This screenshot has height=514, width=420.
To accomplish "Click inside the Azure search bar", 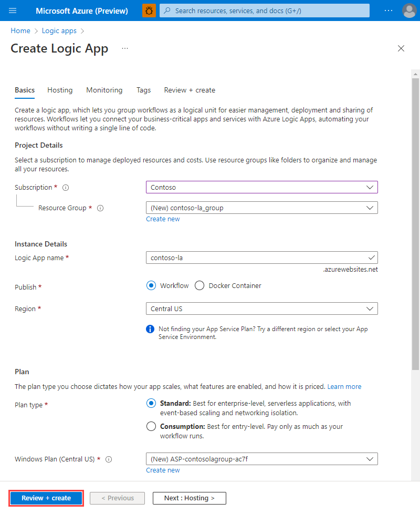I will tap(262, 11).
